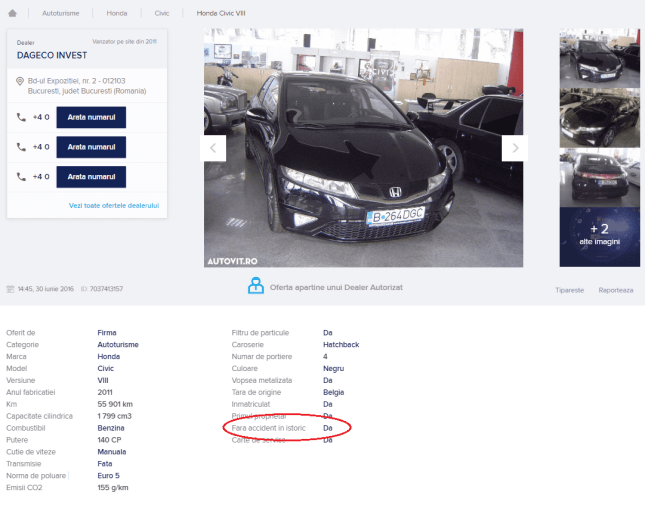The width and height of the screenshot is (645, 508).
Task: Show the second dealer phone number
Action: coord(91,147)
